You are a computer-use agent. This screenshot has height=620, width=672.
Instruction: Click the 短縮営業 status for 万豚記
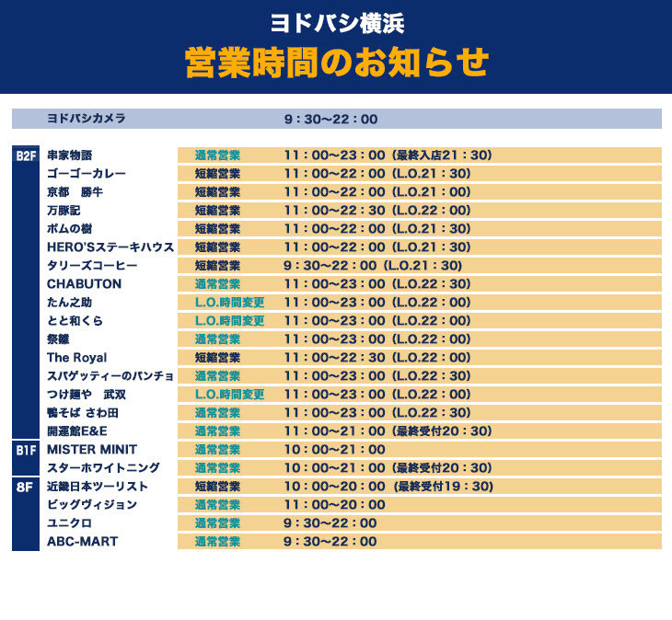tap(217, 211)
